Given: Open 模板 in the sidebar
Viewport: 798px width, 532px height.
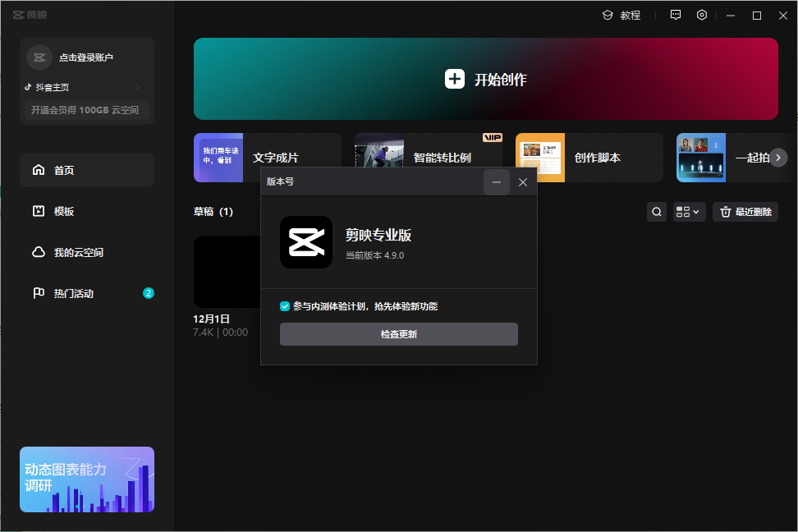Looking at the screenshot, I should click(87, 211).
